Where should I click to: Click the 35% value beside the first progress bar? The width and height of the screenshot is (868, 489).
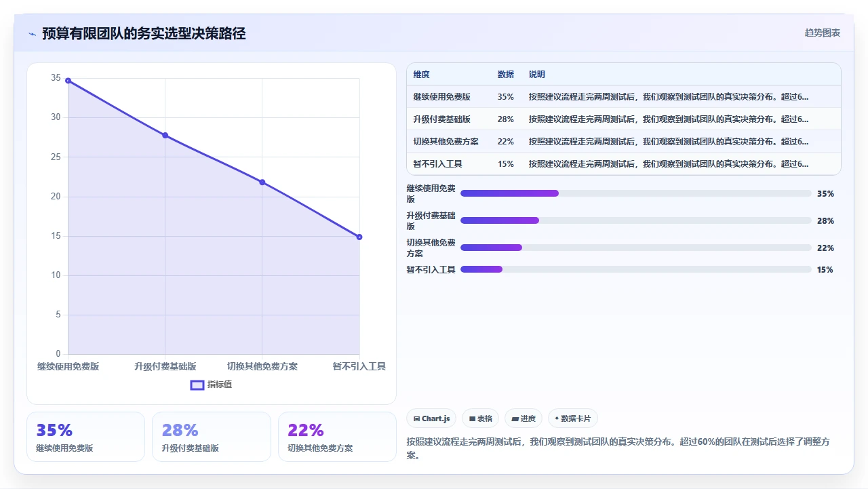pyautogui.click(x=825, y=194)
